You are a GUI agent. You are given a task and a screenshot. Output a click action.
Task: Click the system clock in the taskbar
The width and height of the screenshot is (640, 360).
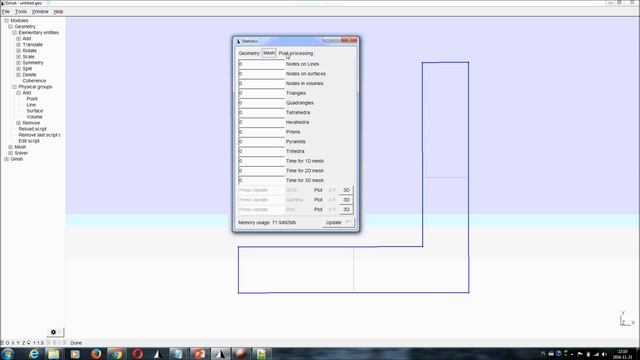click(623, 354)
